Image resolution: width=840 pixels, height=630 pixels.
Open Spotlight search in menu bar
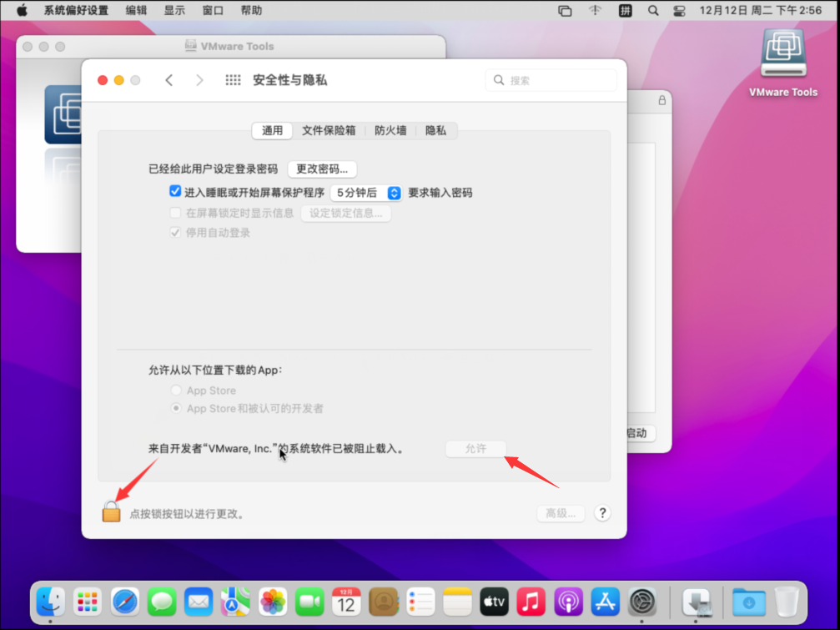point(653,10)
